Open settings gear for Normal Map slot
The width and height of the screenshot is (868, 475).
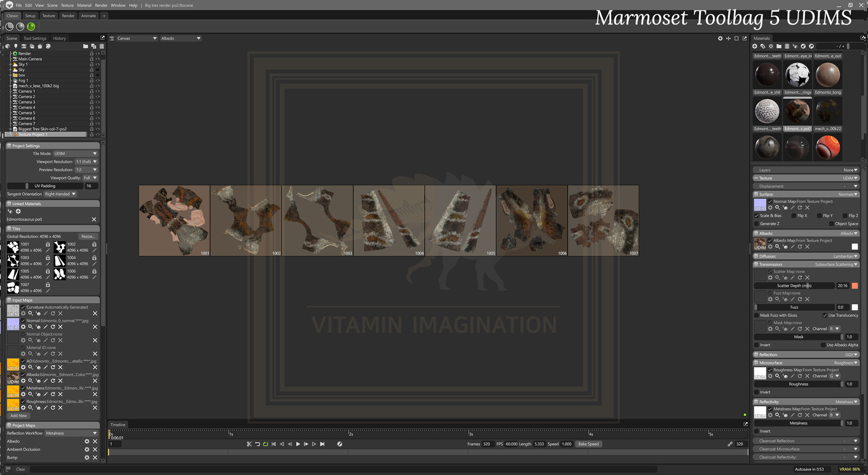pyautogui.click(x=770, y=208)
